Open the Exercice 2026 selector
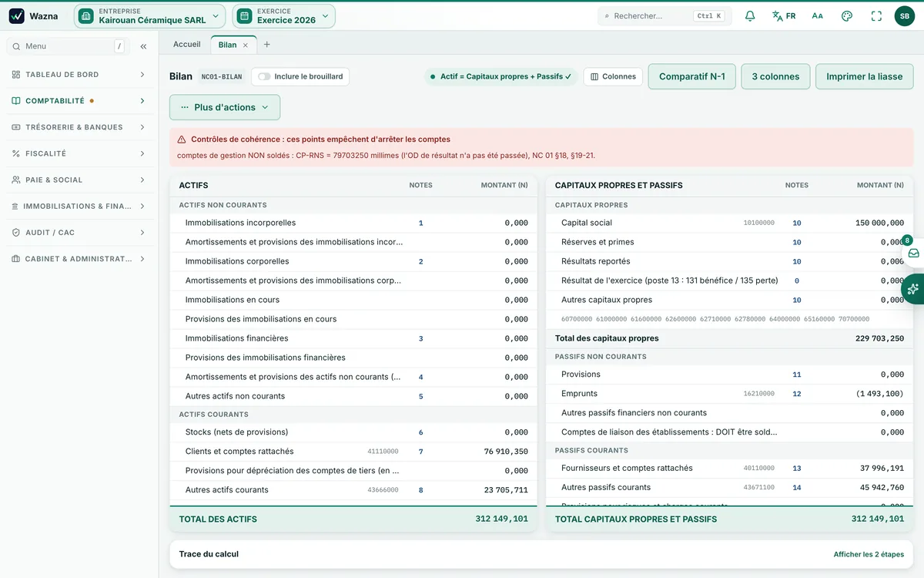This screenshot has width=924, height=578. pos(284,16)
